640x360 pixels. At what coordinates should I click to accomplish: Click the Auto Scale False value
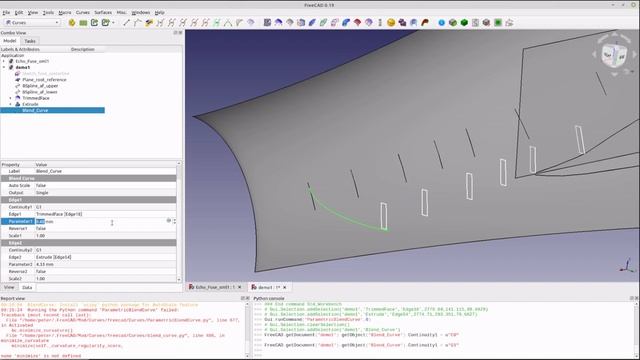pyautogui.click(x=105, y=185)
